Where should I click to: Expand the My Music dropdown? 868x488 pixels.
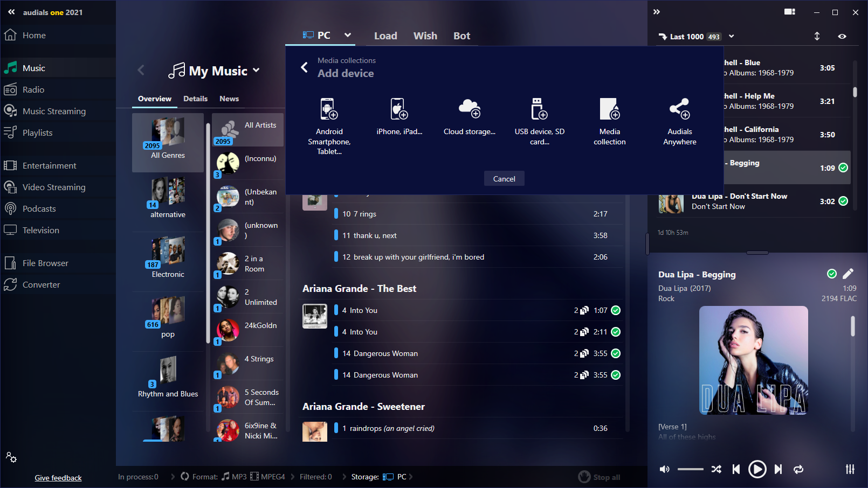(x=256, y=71)
